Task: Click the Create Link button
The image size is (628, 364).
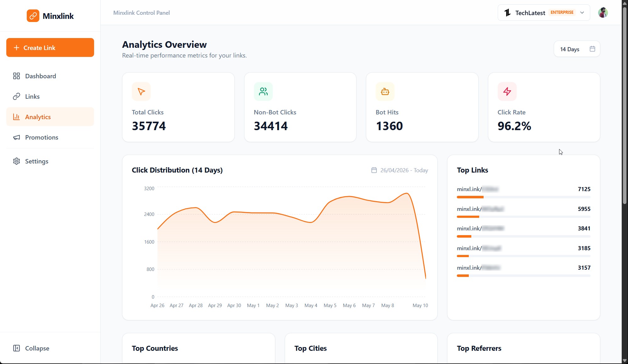Action: (50, 47)
